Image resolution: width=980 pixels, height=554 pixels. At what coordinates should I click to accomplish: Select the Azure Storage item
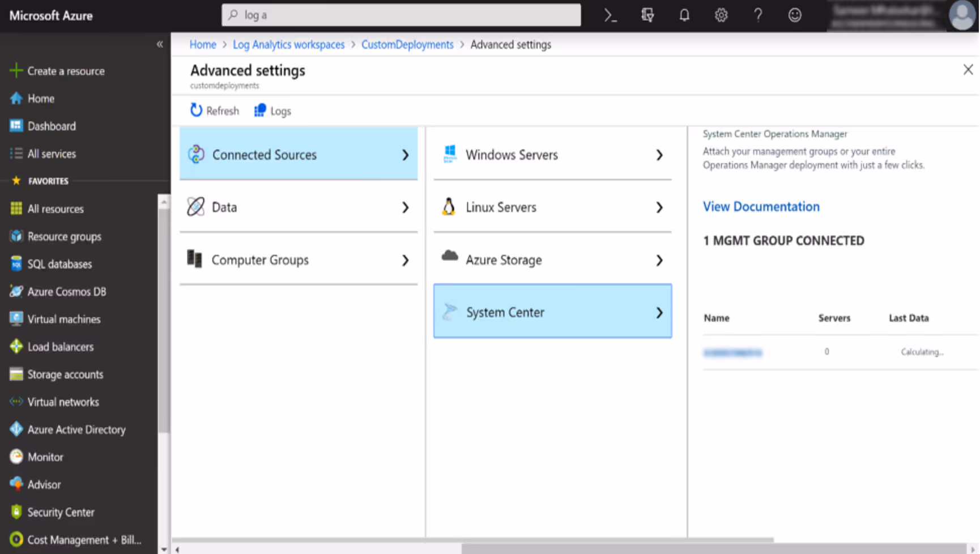[552, 259]
